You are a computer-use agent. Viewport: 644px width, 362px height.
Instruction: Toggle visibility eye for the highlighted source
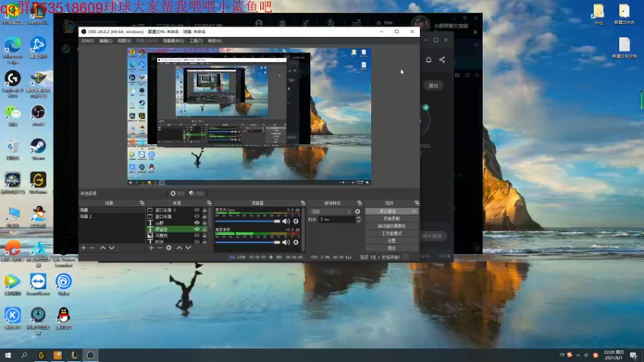pyautogui.click(x=196, y=229)
